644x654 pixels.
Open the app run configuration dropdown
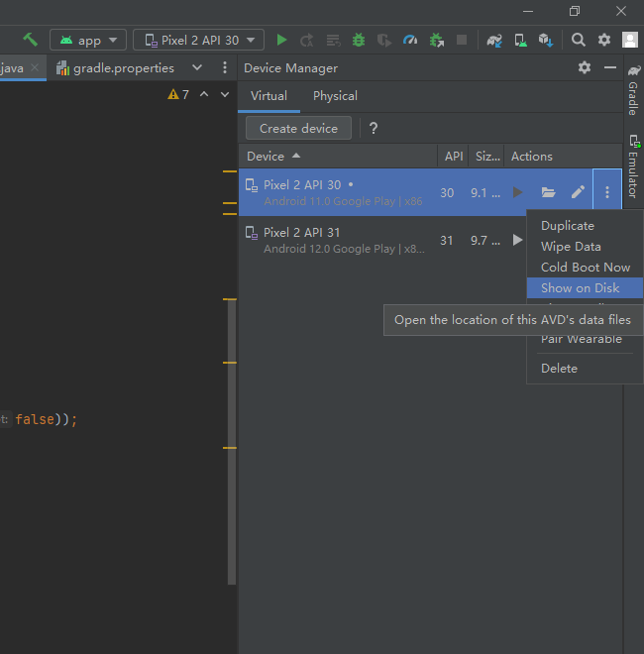pyautogui.click(x=89, y=40)
